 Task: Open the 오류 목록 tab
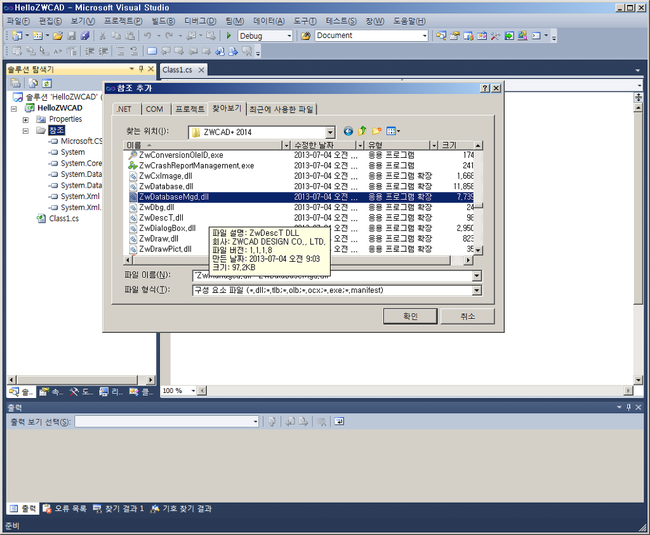pos(65,508)
